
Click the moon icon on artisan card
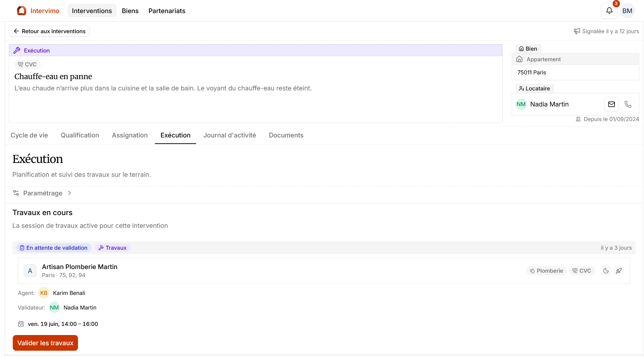click(606, 271)
